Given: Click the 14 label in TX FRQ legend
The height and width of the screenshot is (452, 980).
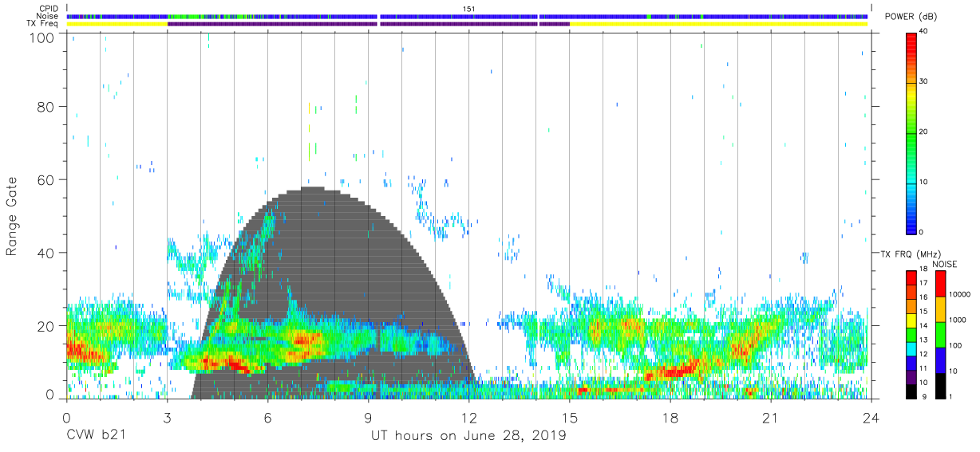Looking at the screenshot, I should (x=923, y=325).
